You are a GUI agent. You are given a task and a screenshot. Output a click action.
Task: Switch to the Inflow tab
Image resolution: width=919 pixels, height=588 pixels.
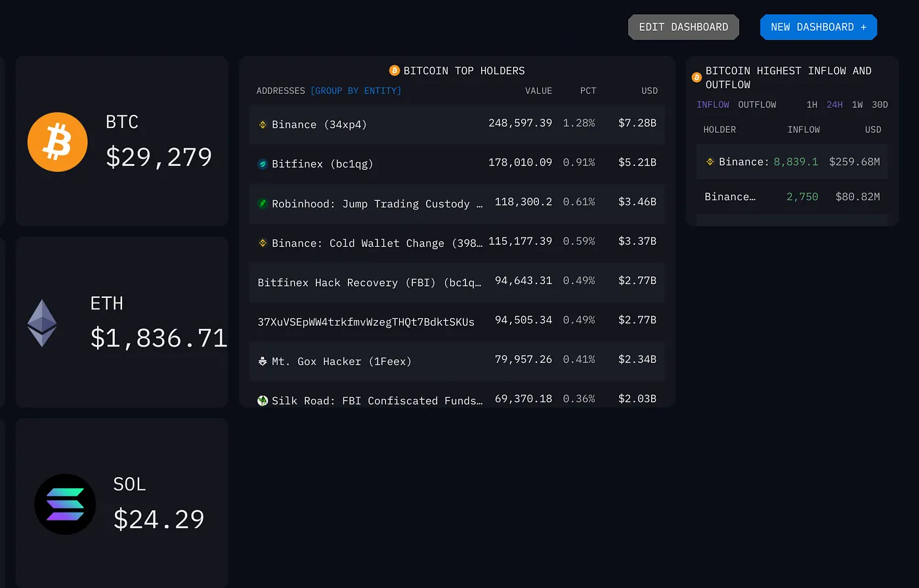tap(713, 105)
